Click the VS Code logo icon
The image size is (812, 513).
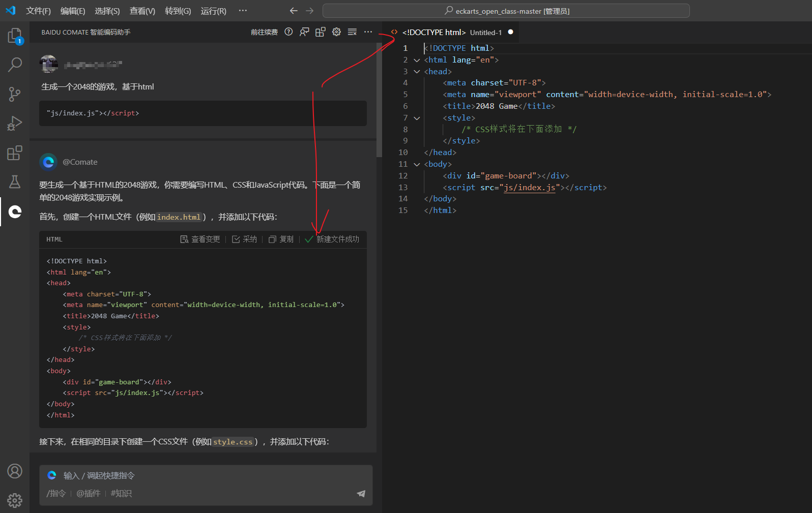11,11
